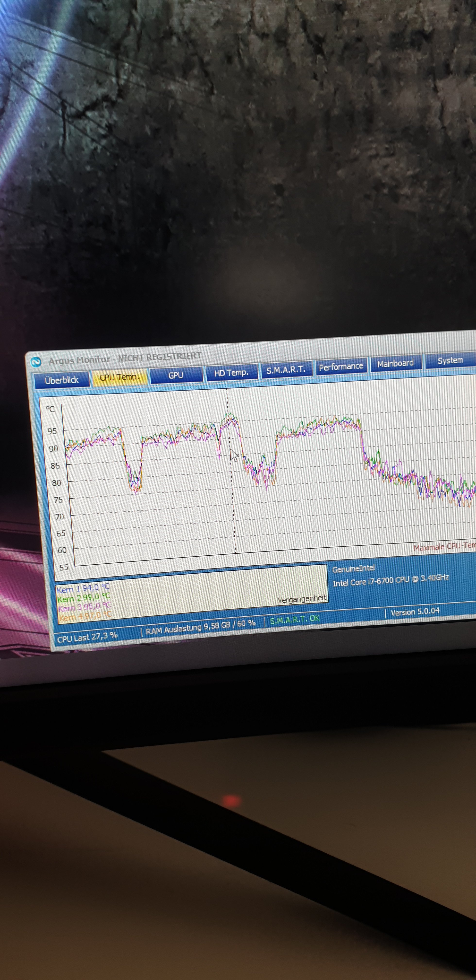This screenshot has height=980, width=476.
Task: Click the Version 5.0.04 status text
Action: click(415, 612)
